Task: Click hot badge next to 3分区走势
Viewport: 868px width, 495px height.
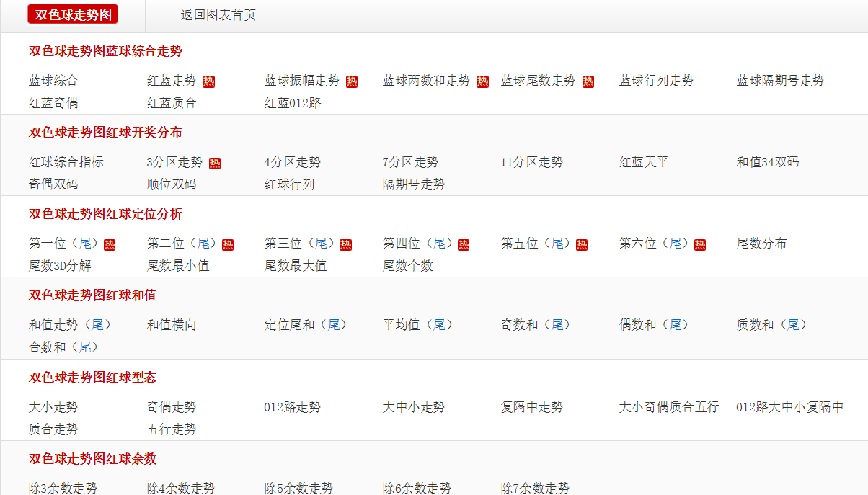Action: [x=215, y=163]
